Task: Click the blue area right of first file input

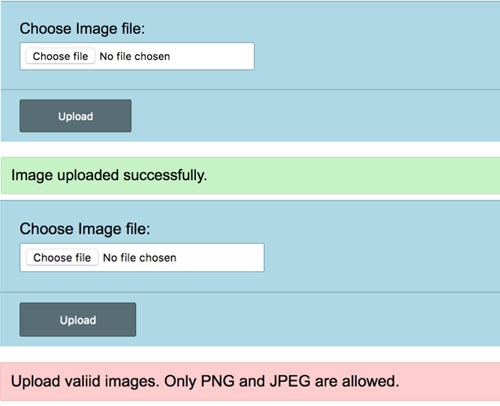Action: 377,56
